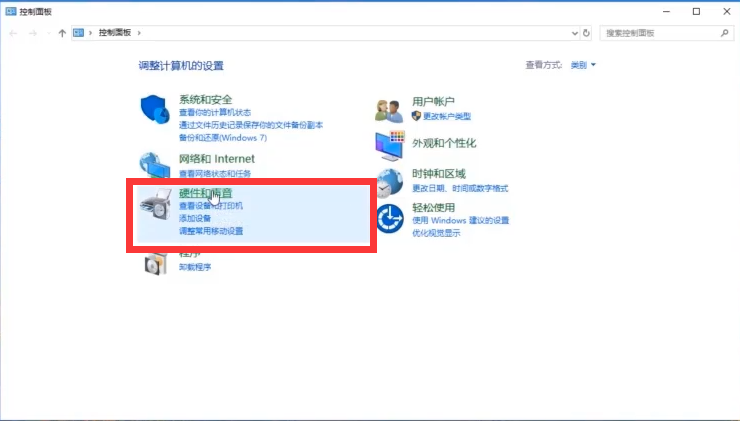Viewport: 740px width, 421px height.
Task: Open 外观和个性化 category
Action: point(444,143)
